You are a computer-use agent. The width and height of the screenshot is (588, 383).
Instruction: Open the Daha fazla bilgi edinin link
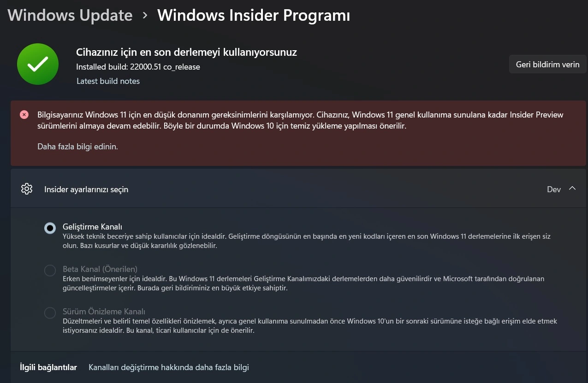pos(77,147)
